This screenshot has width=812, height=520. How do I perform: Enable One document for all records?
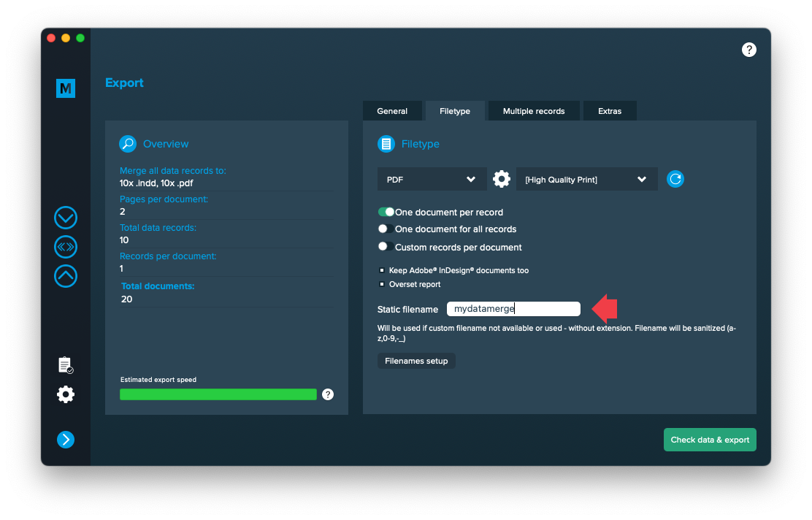tap(383, 229)
